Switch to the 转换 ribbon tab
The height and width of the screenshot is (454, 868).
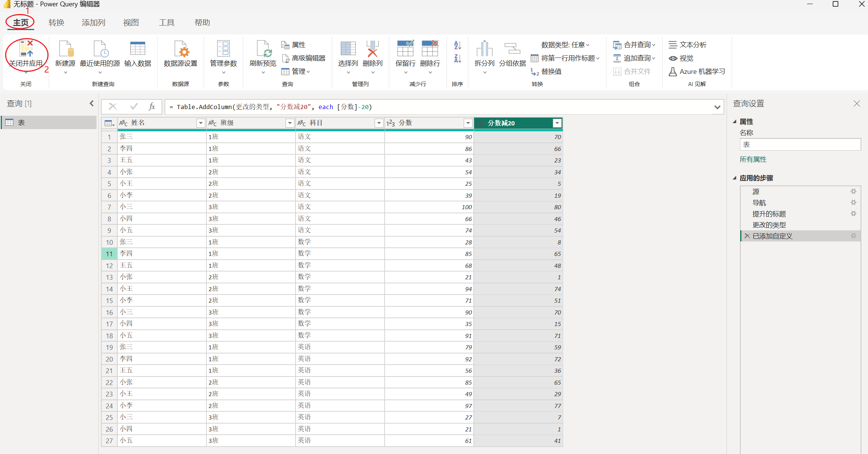point(56,23)
